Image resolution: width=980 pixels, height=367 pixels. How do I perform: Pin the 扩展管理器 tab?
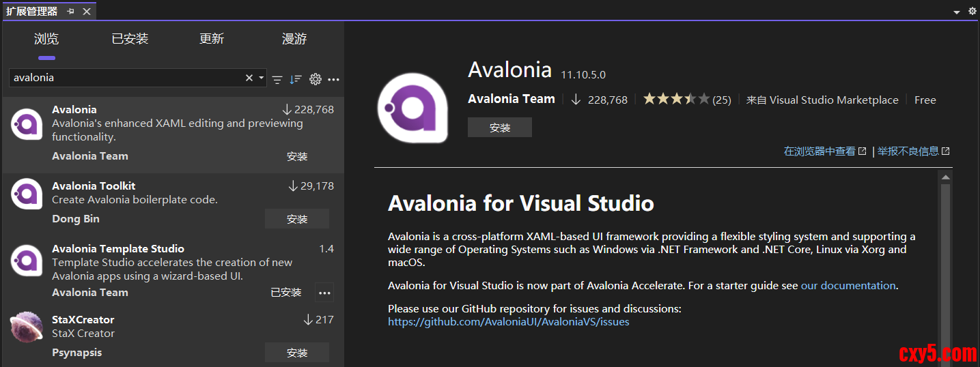(71, 12)
